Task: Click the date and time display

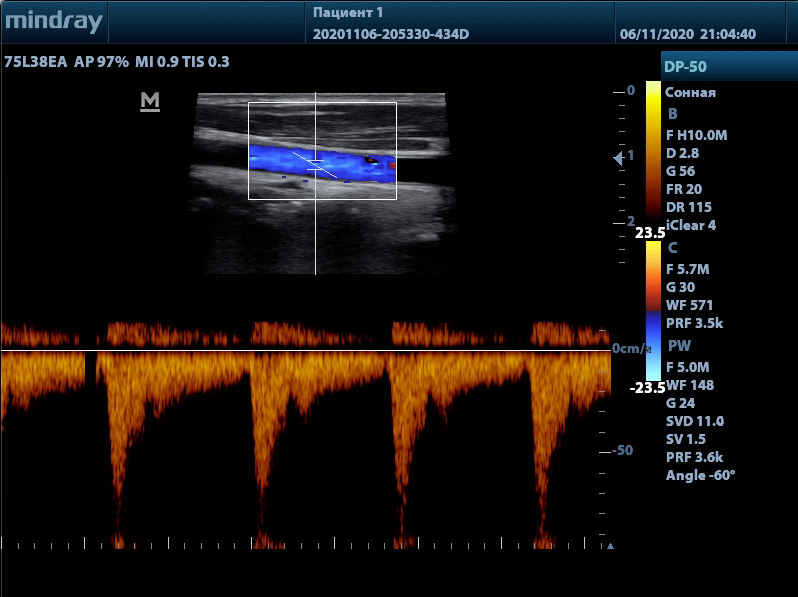Action: click(688, 34)
